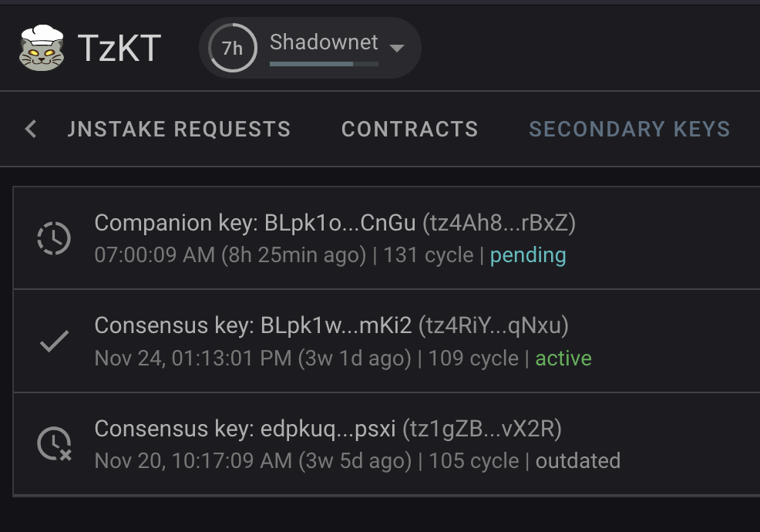Image resolution: width=760 pixels, height=532 pixels.
Task: Click the pending status label
Action: point(528,255)
